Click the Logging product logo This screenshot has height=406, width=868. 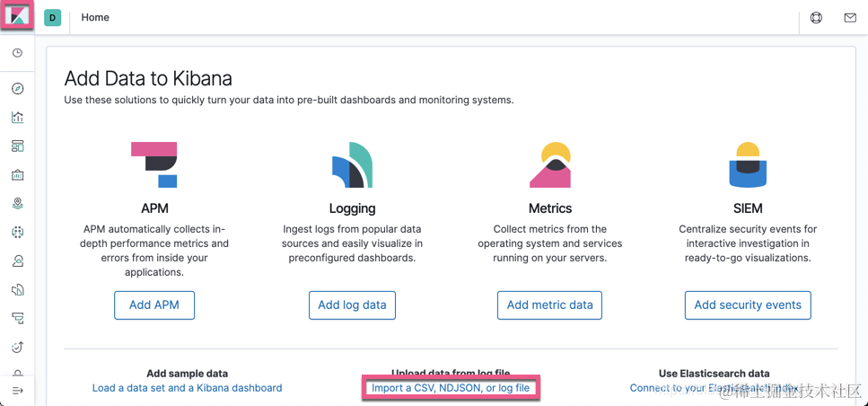click(x=352, y=164)
